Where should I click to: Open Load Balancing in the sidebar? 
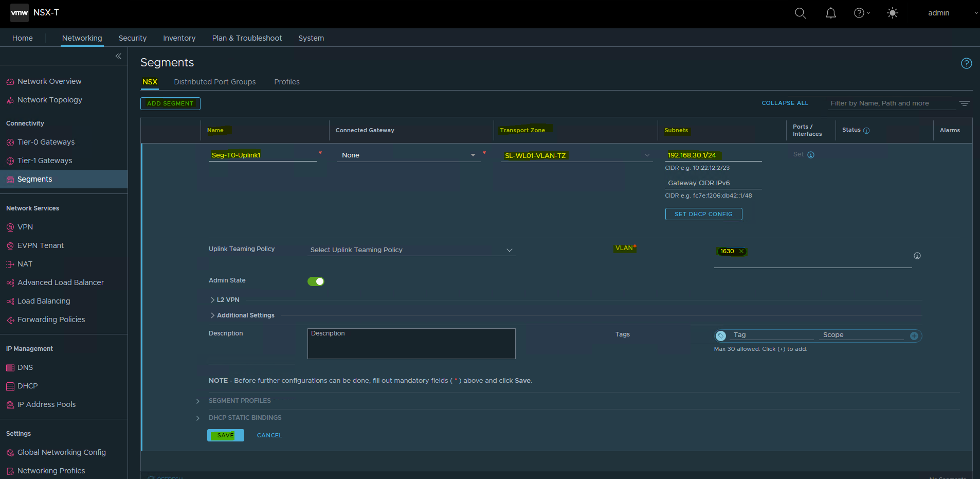[44, 301]
